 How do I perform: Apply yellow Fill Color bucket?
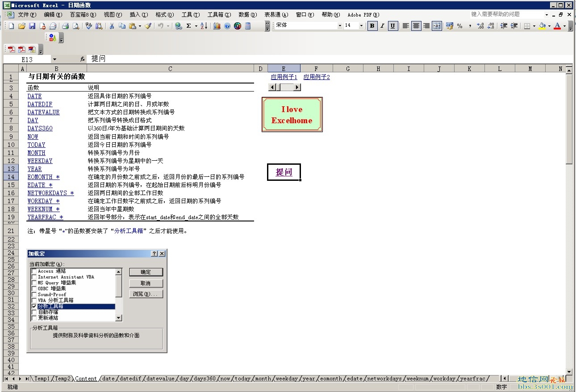(542, 25)
